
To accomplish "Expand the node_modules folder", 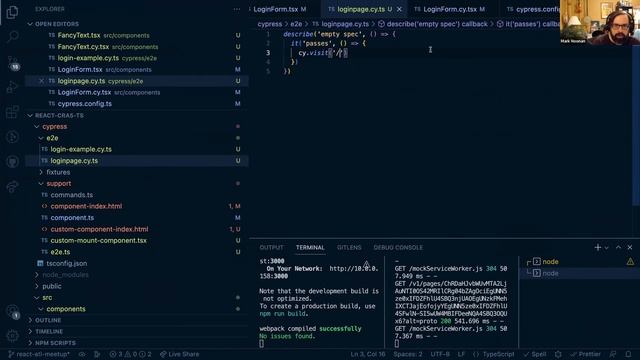I will click(65, 275).
